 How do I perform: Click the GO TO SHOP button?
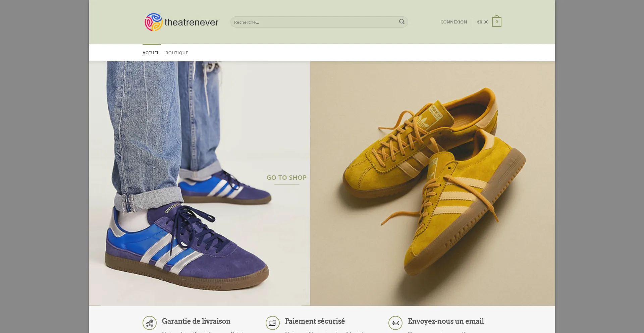(286, 178)
